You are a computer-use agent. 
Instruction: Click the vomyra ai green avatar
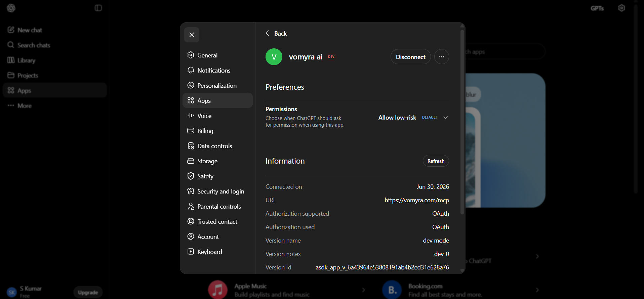274,57
